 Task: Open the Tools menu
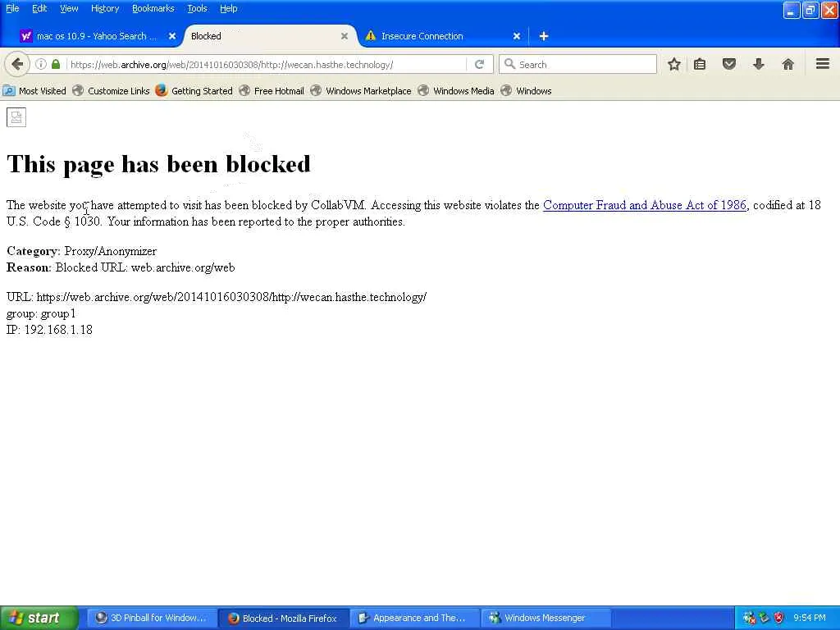[x=197, y=8]
